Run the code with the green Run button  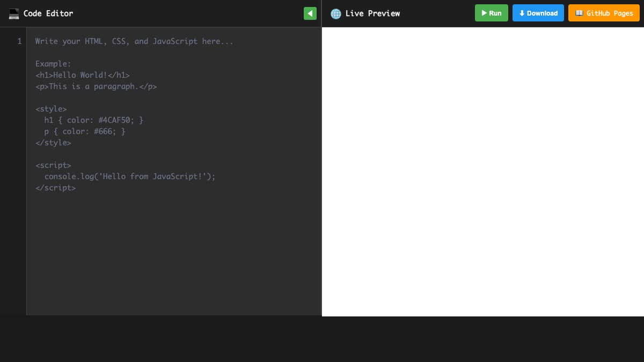pos(491,13)
